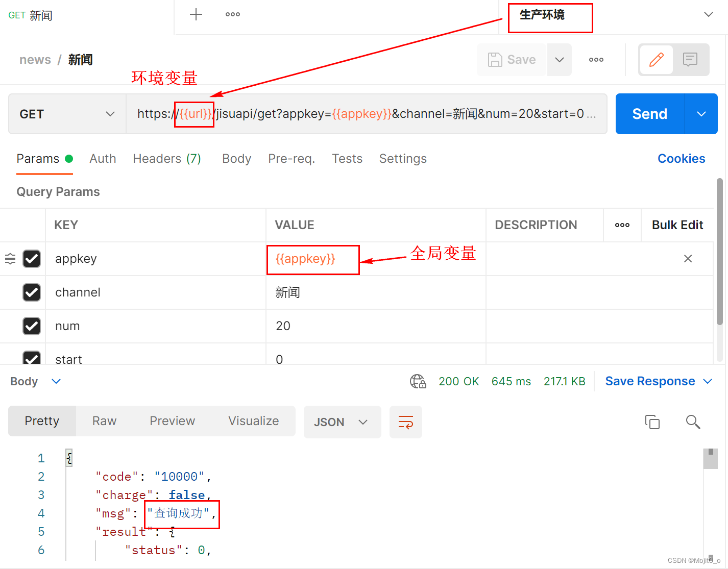Uncheck the appkey parameter checkbox
728x569 pixels.
(32, 259)
